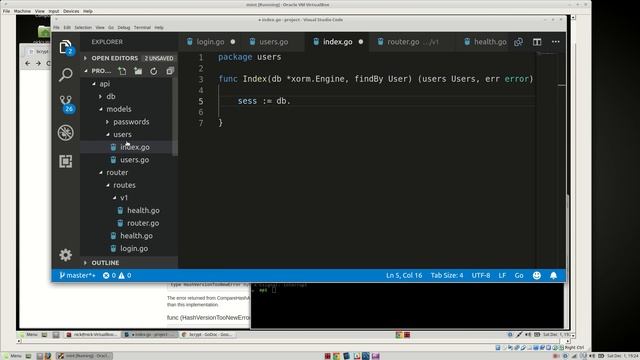640x360 pixels.
Task: Open the VS Code Debug menu
Action: pyautogui.click(x=124, y=27)
